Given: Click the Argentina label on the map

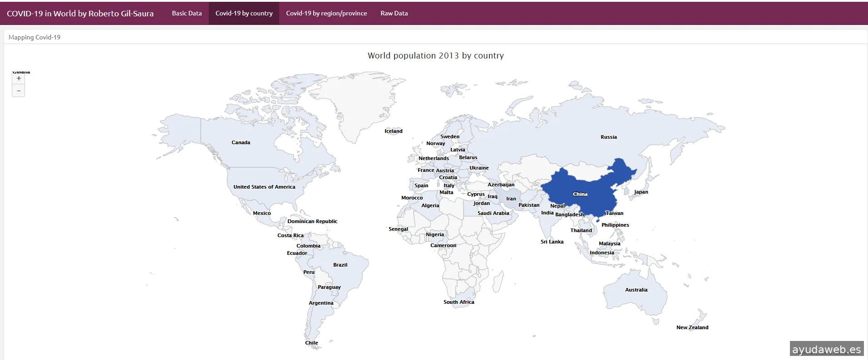Looking at the screenshot, I should tap(321, 303).
